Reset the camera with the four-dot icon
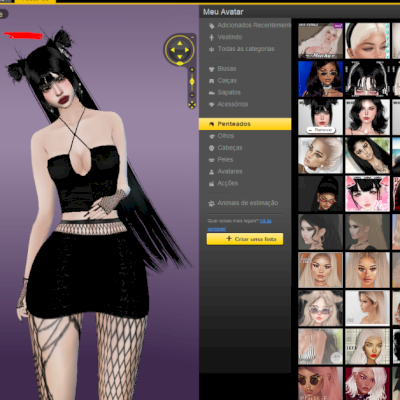Screen dimensions: 400x400 (192, 105)
